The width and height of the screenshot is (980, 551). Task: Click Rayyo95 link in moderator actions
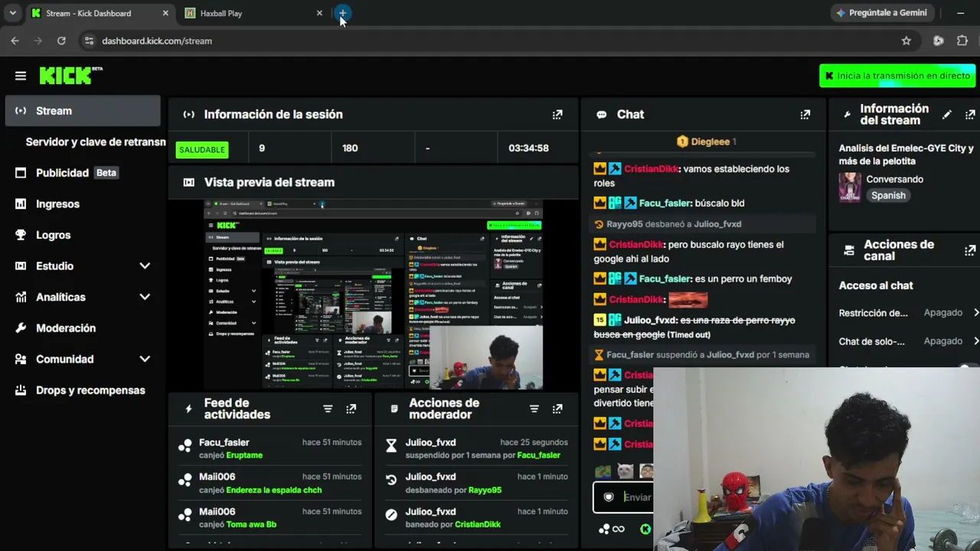485,490
